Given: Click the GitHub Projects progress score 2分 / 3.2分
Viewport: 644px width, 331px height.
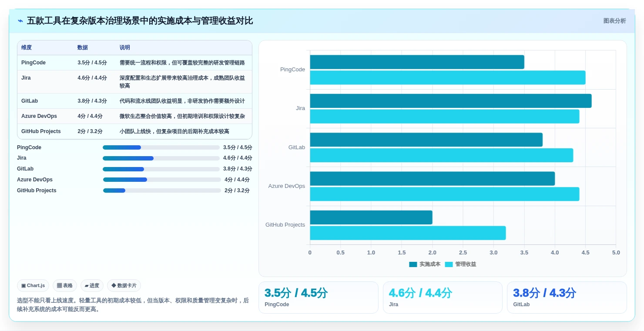Looking at the screenshot, I should pyautogui.click(x=237, y=191).
